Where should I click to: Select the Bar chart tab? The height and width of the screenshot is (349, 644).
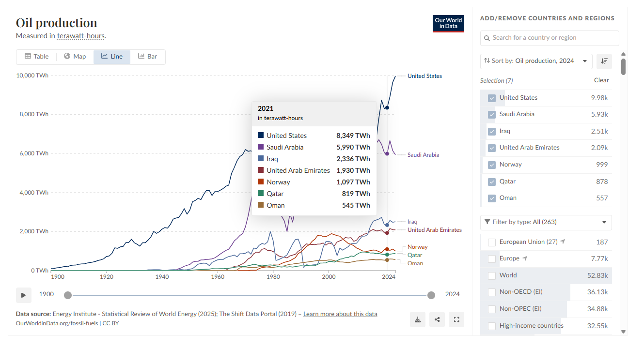(x=147, y=57)
